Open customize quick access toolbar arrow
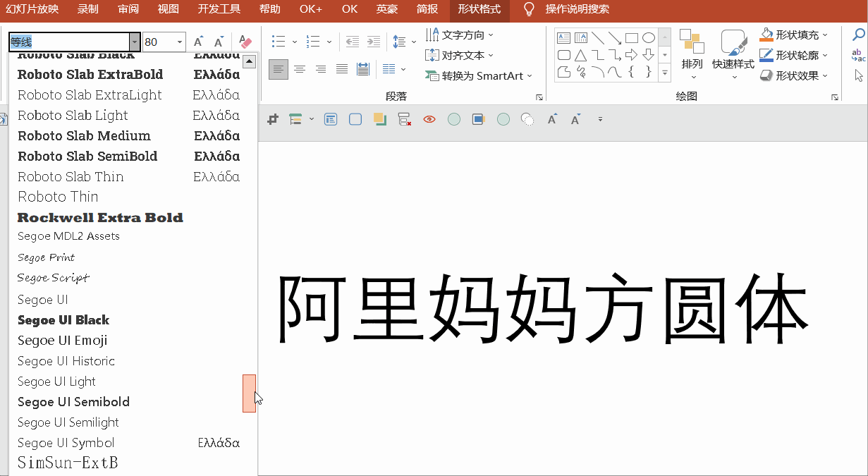Screen dimensions: 868x476 point(600,120)
